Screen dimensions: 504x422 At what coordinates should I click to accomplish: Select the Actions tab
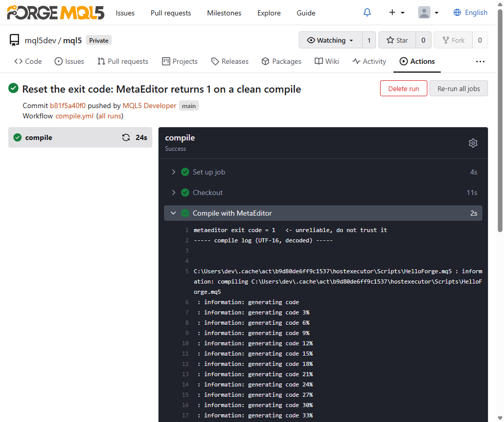(417, 61)
